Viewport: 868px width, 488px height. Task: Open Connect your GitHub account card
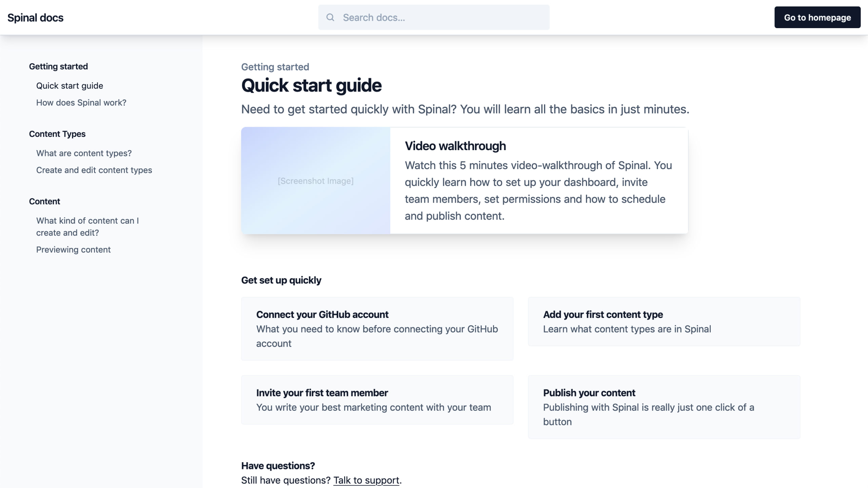[377, 328]
